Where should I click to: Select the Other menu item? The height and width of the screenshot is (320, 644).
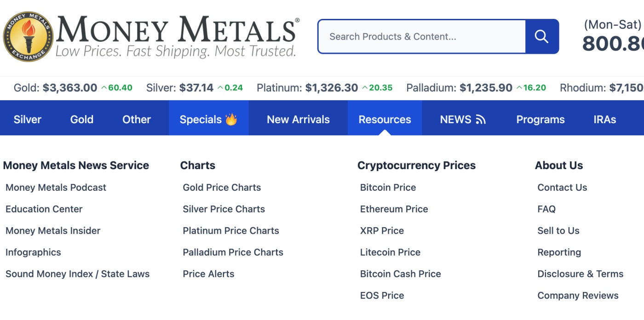(x=136, y=119)
